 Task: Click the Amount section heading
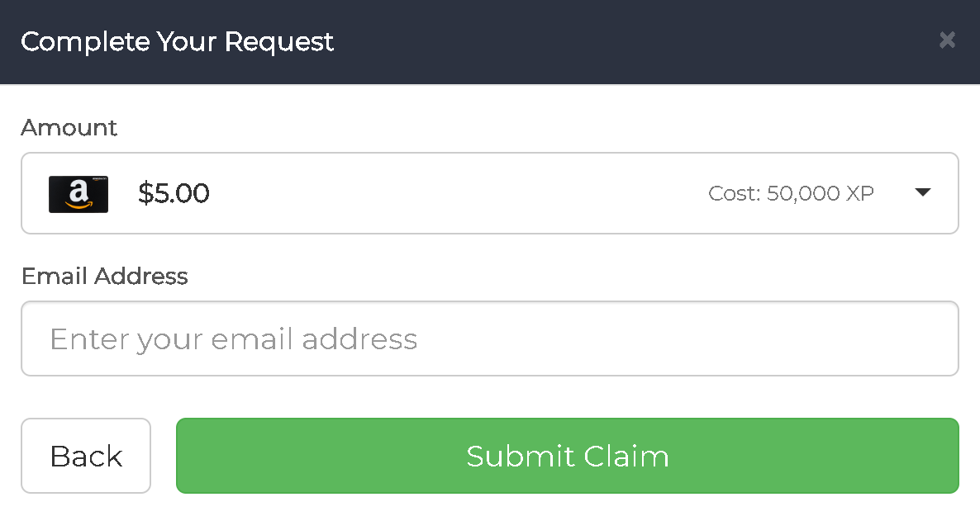point(69,127)
